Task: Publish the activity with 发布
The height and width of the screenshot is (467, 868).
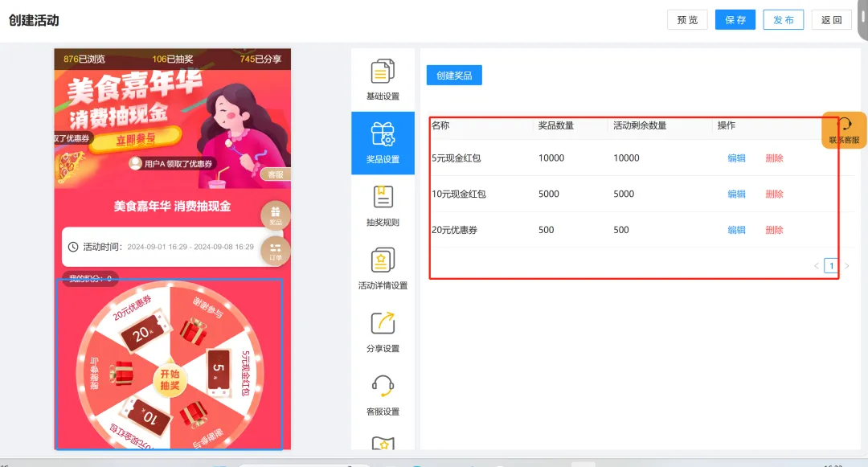Action: pos(784,20)
